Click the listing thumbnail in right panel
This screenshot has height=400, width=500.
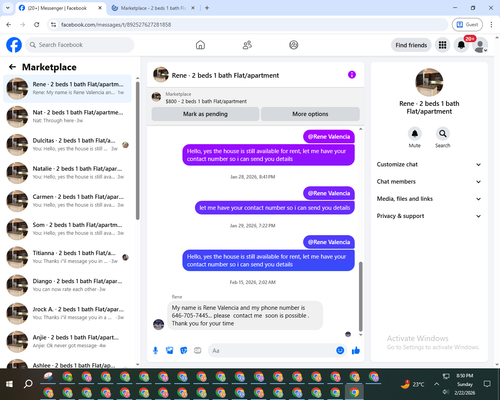[x=429, y=82]
